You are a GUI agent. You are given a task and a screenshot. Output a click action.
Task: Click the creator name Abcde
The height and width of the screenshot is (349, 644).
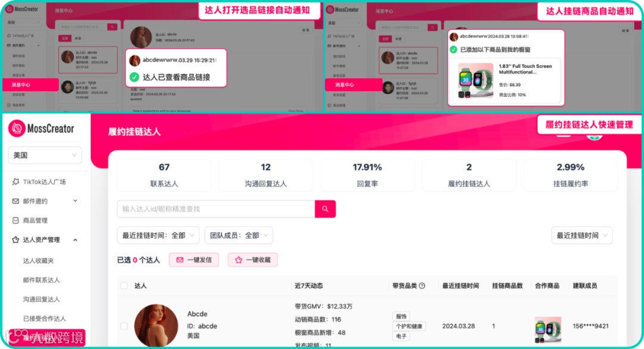(x=197, y=314)
